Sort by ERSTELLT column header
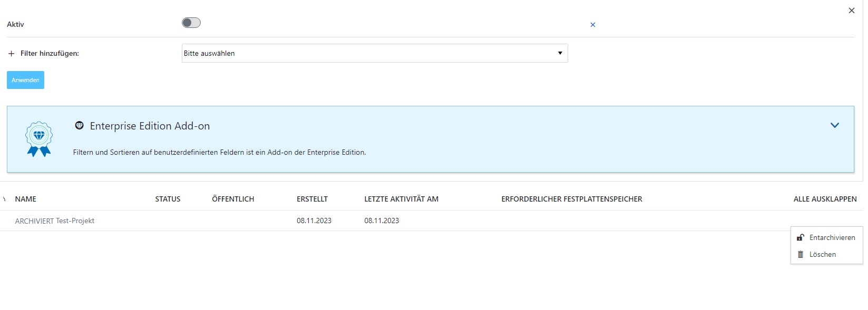Viewport: 868px width, 310px height. coord(312,199)
